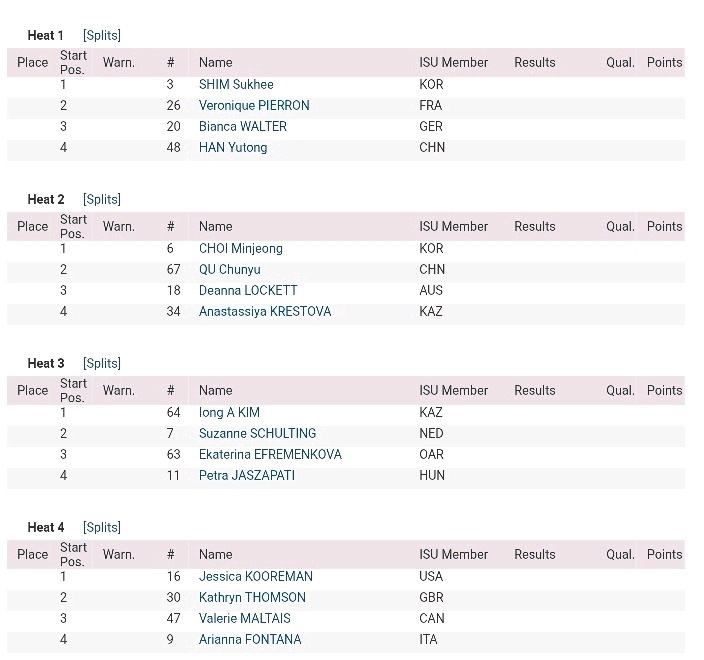Open CHOI Minjeong's profile link
Viewport: 704px width, 660px height.
241,249
